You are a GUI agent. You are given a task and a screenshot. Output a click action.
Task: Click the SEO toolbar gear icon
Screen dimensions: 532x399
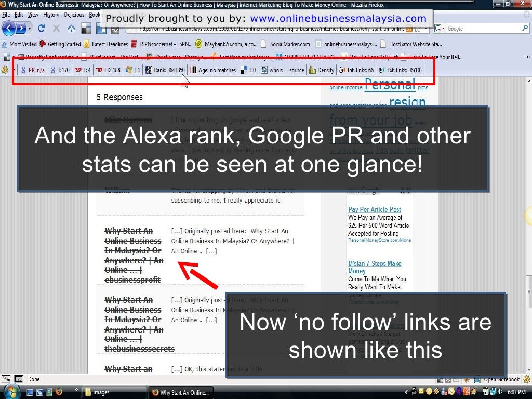[x=5, y=70]
